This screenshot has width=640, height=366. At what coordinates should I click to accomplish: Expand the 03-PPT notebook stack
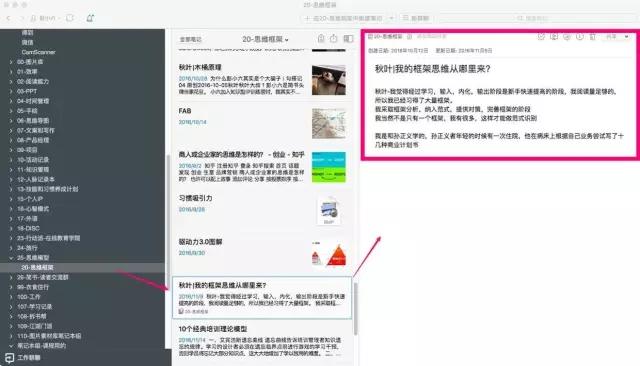[x=11, y=91]
